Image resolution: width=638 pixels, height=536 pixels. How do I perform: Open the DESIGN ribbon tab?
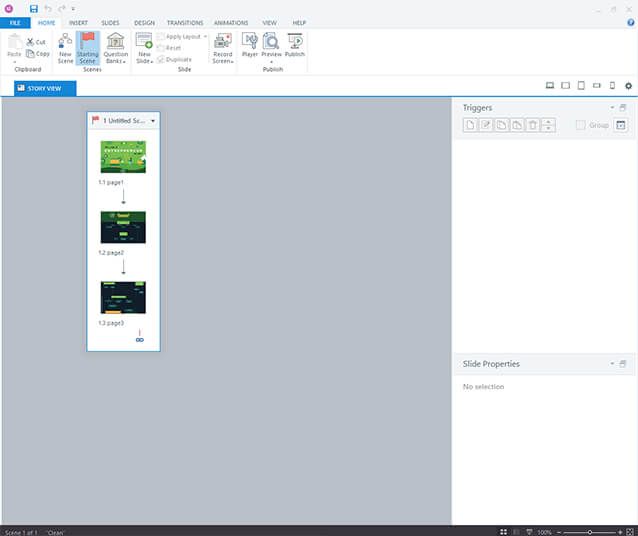(144, 23)
